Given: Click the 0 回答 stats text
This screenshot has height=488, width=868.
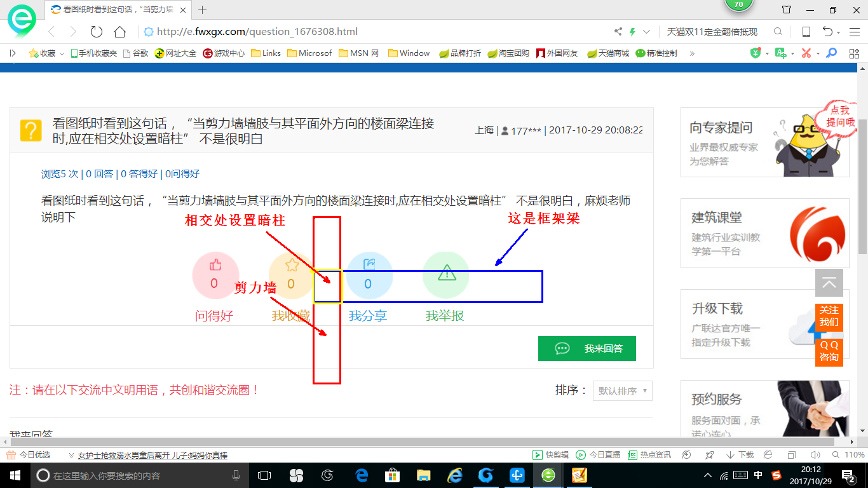Looking at the screenshot, I should point(99,173).
